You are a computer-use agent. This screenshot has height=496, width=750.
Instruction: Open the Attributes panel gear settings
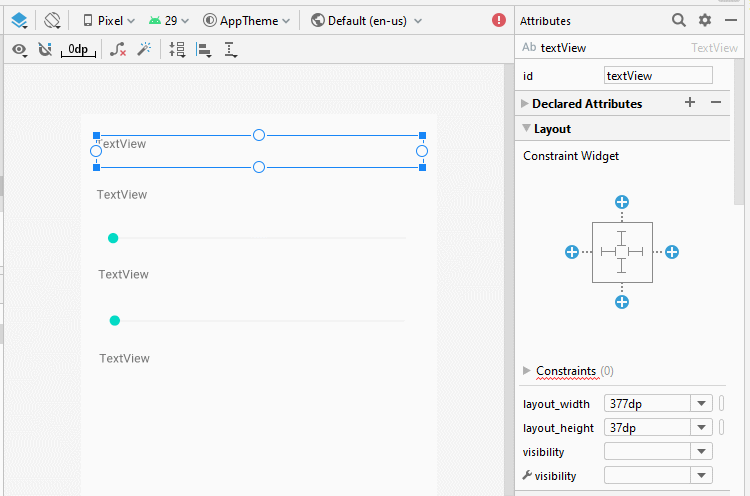(x=705, y=20)
